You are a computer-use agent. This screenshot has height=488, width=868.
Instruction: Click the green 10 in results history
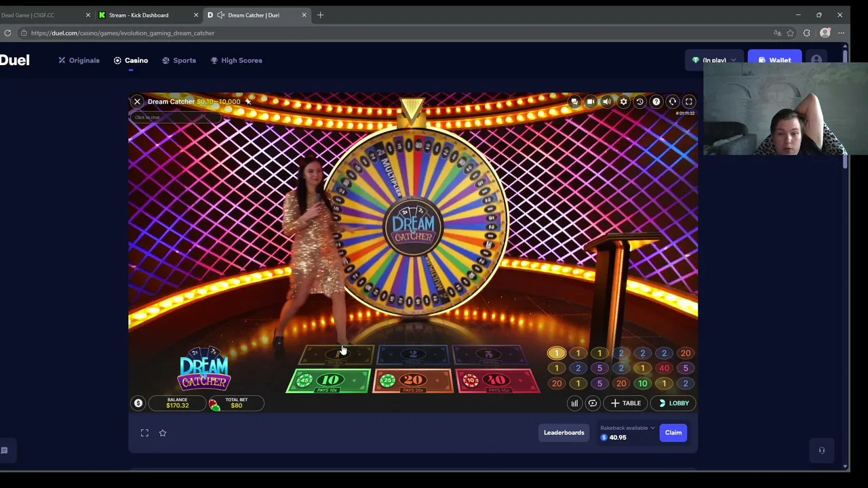(x=642, y=384)
